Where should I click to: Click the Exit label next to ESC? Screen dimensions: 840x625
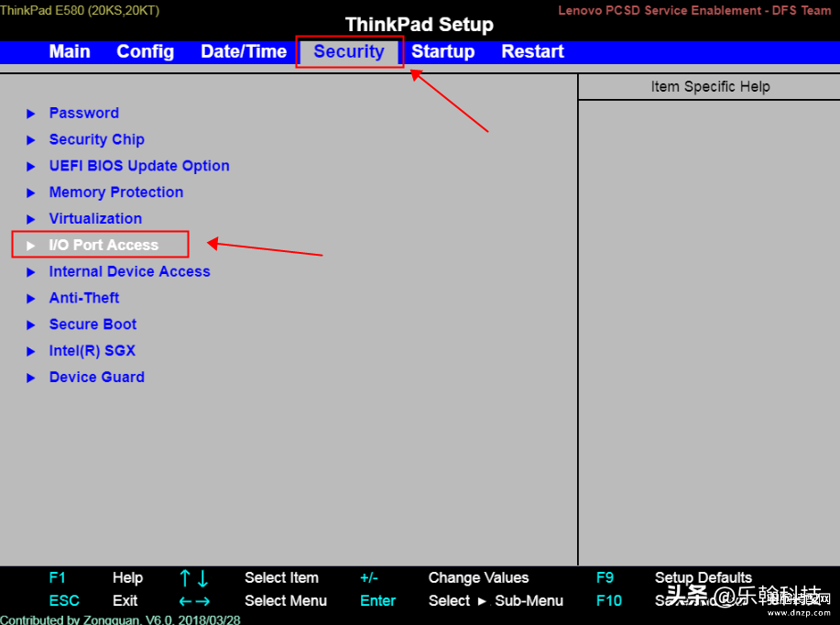pos(125,600)
